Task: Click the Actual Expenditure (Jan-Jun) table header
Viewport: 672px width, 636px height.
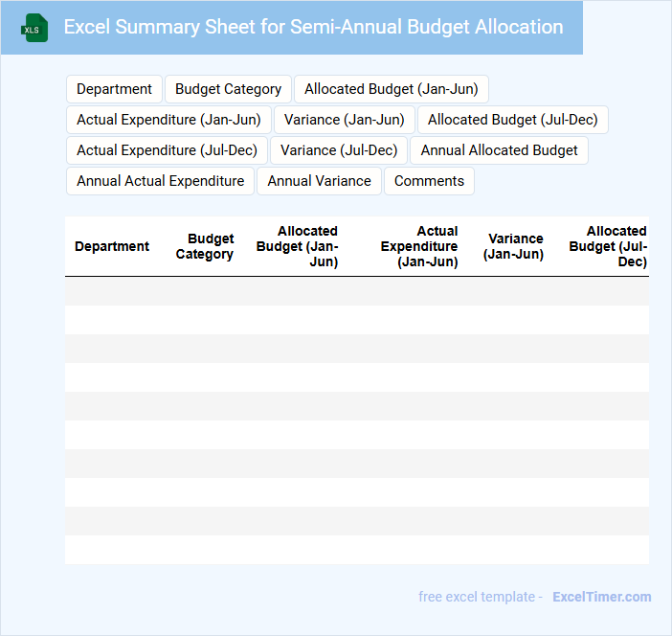Action: coord(419,246)
